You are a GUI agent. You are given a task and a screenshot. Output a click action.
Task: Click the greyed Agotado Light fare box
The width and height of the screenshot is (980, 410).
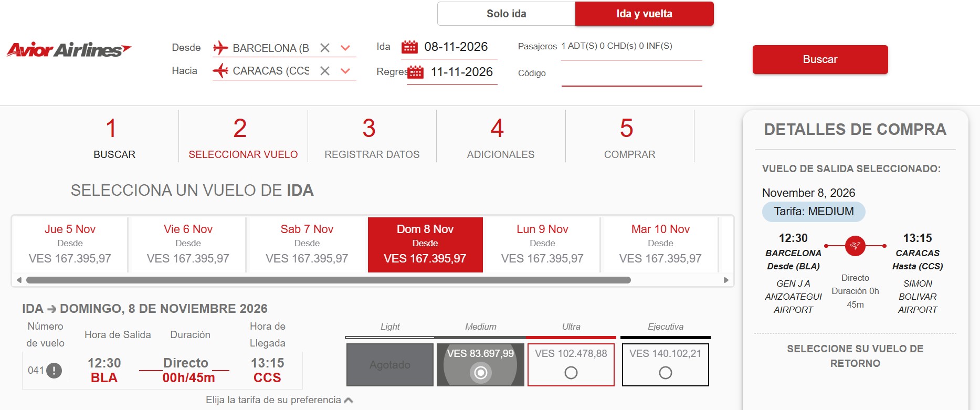pyautogui.click(x=390, y=365)
